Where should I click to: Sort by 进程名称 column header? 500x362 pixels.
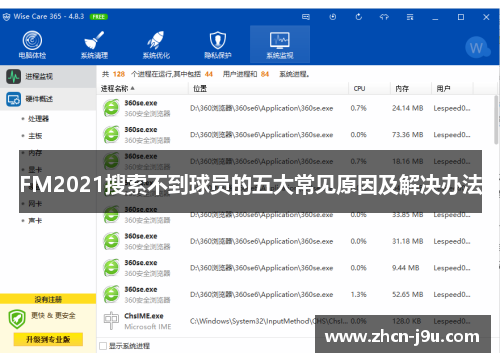click(143, 88)
